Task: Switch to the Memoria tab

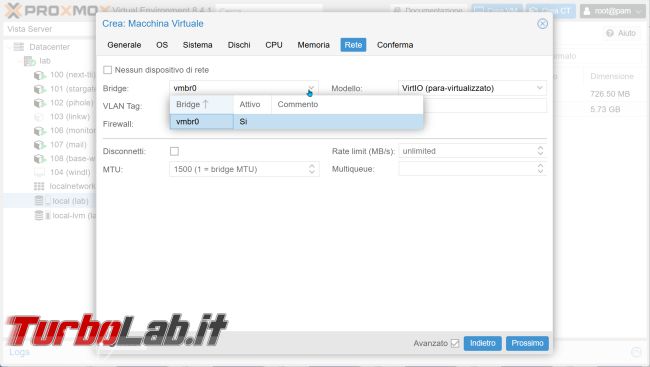Action: click(313, 45)
